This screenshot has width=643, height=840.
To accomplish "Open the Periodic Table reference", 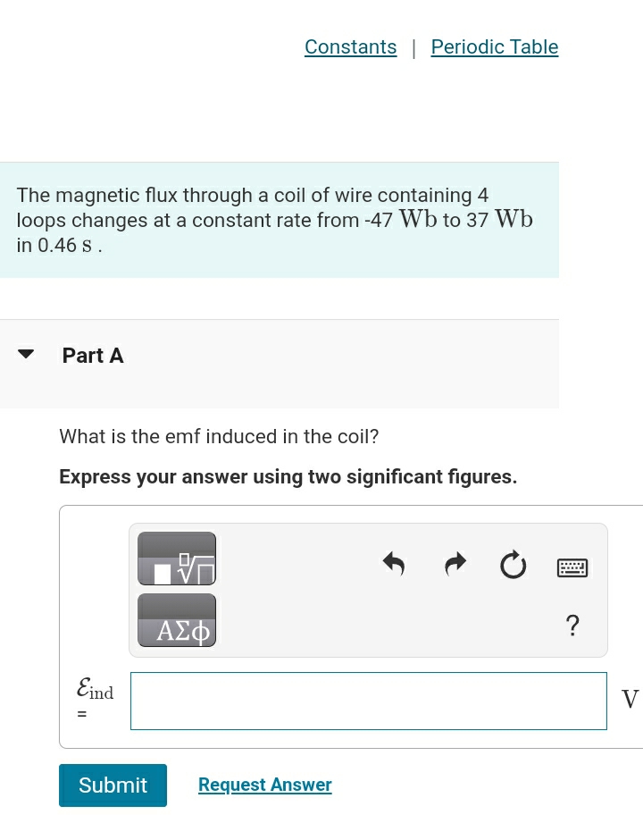I will pyautogui.click(x=494, y=46).
